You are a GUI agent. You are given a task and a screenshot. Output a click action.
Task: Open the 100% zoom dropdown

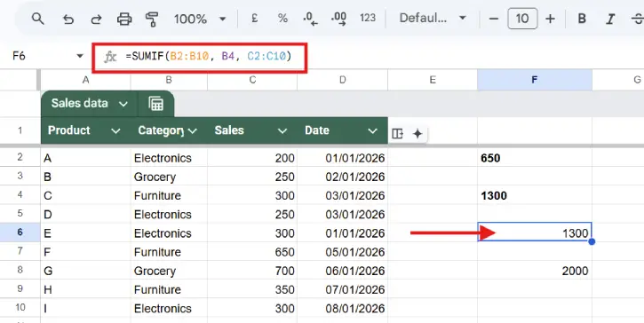coord(200,19)
